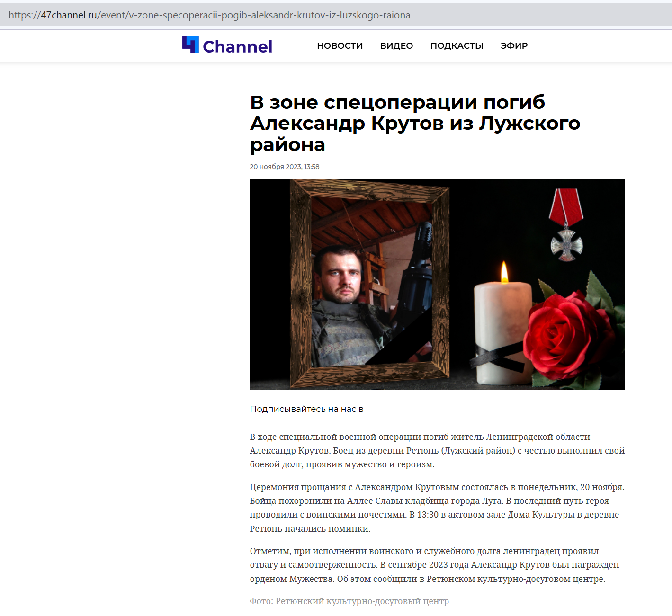Screen dimensions: 672x616
Task: Select the 47channel.ru domain in the URL
Action: 69,15
